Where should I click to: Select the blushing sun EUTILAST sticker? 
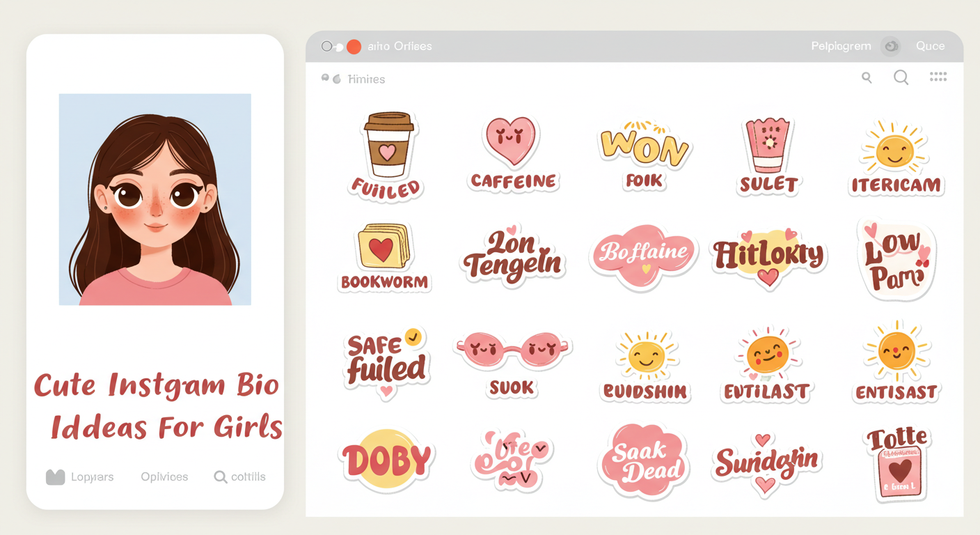(768, 364)
